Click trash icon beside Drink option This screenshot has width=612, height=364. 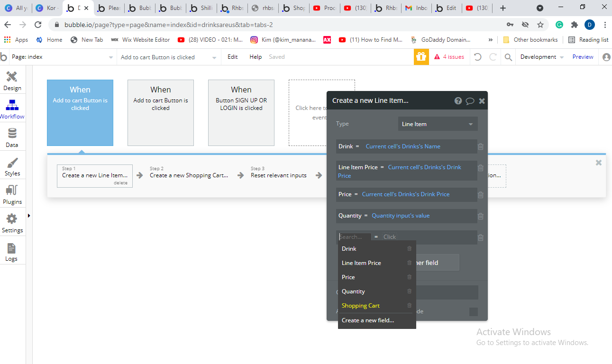point(410,249)
